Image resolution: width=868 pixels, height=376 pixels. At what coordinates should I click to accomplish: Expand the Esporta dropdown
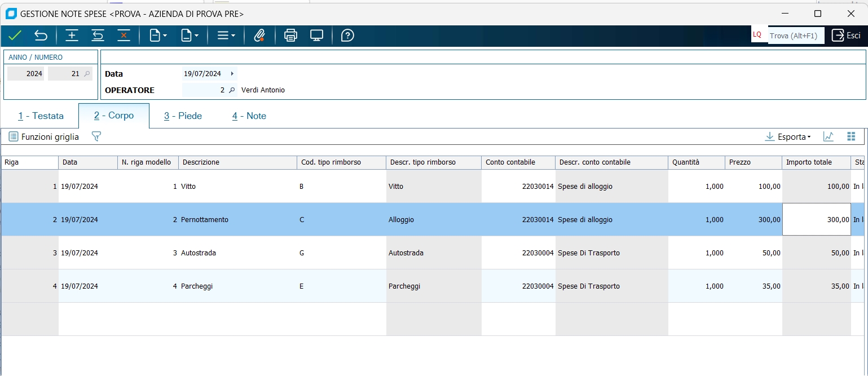pyautogui.click(x=788, y=136)
